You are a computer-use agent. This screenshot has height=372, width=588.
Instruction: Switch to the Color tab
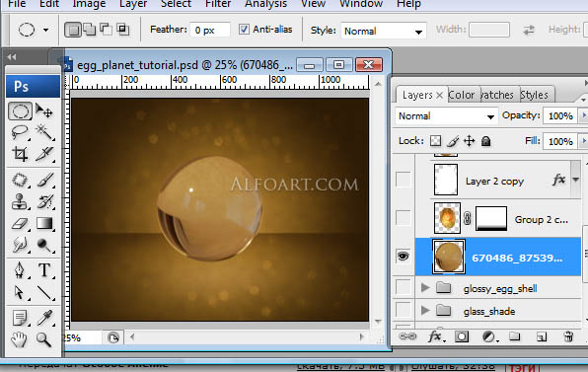462,95
